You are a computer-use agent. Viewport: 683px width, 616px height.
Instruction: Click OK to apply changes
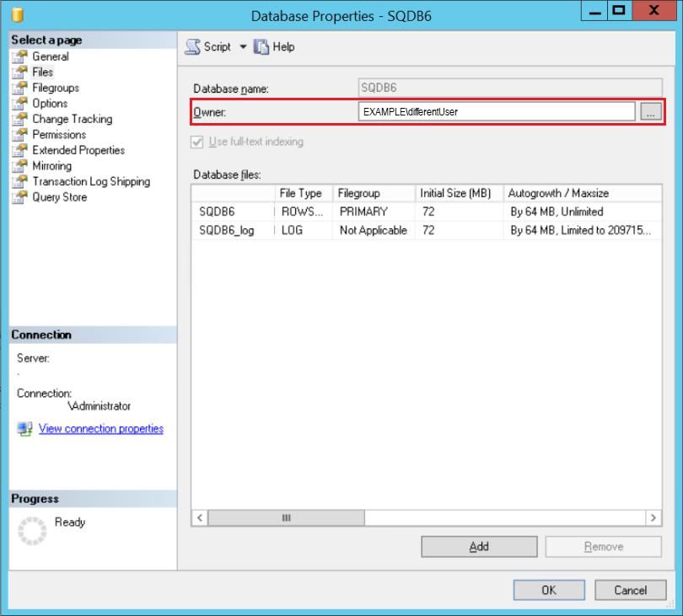[x=549, y=591]
